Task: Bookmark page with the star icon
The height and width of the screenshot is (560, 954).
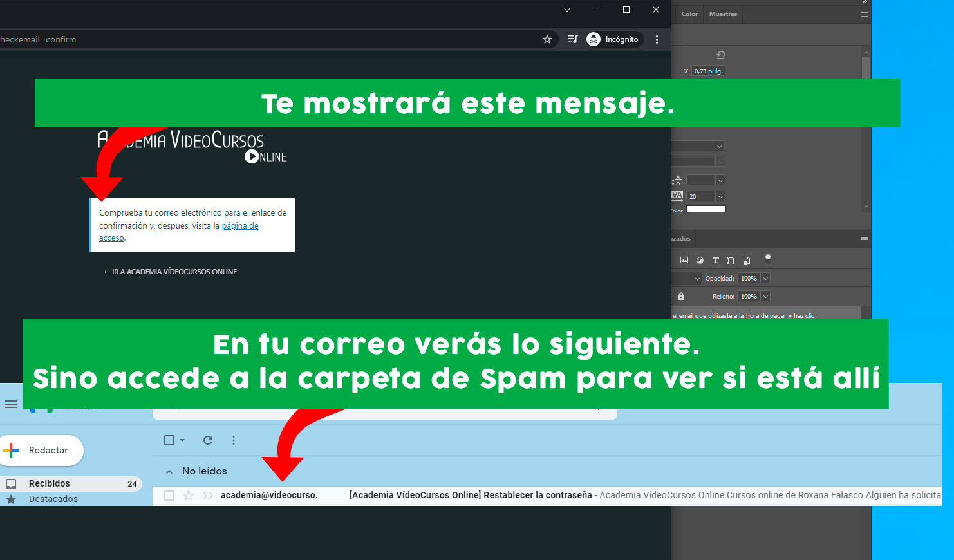Action: 547,39
